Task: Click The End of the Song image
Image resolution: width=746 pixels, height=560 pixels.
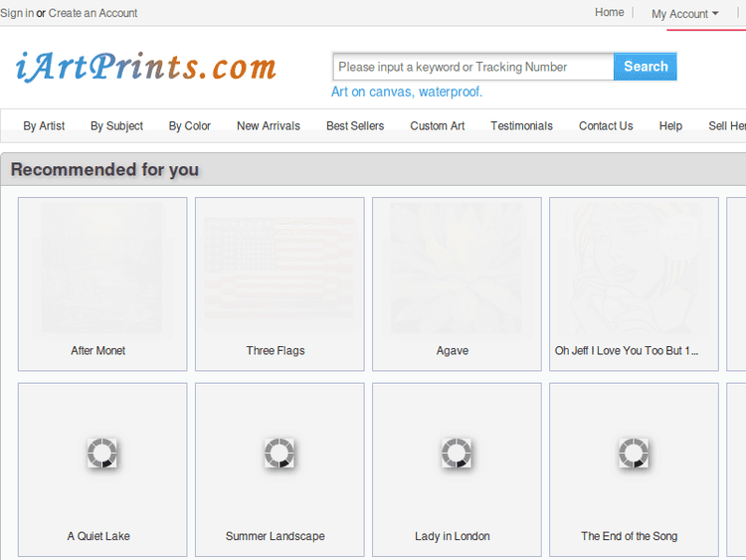Action: coord(634,454)
